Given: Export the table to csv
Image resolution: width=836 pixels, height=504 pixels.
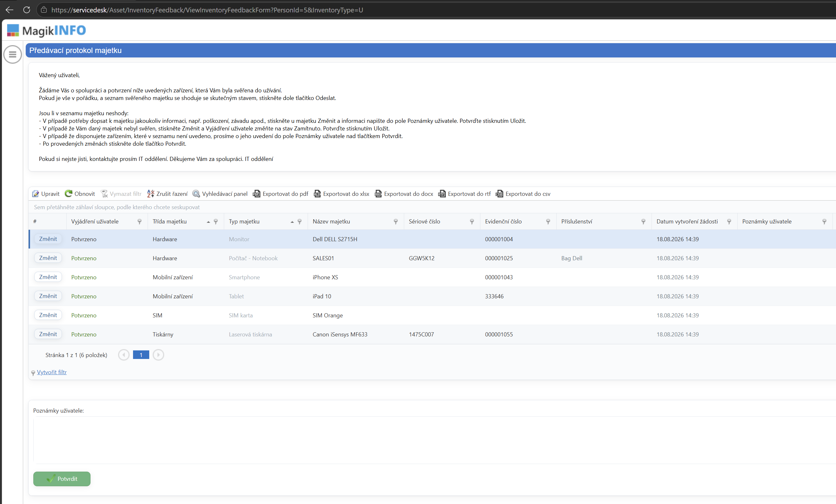Looking at the screenshot, I should coord(523,194).
